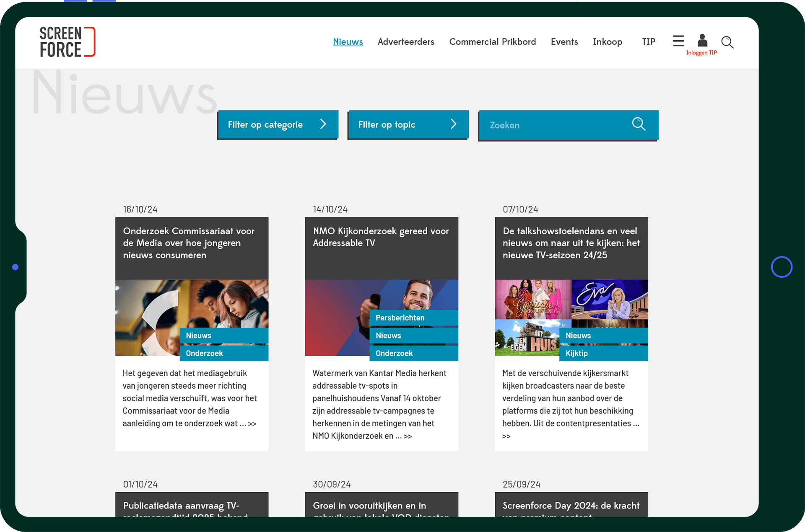805x532 pixels.
Task: Open the hamburger menu icon
Action: tap(678, 41)
